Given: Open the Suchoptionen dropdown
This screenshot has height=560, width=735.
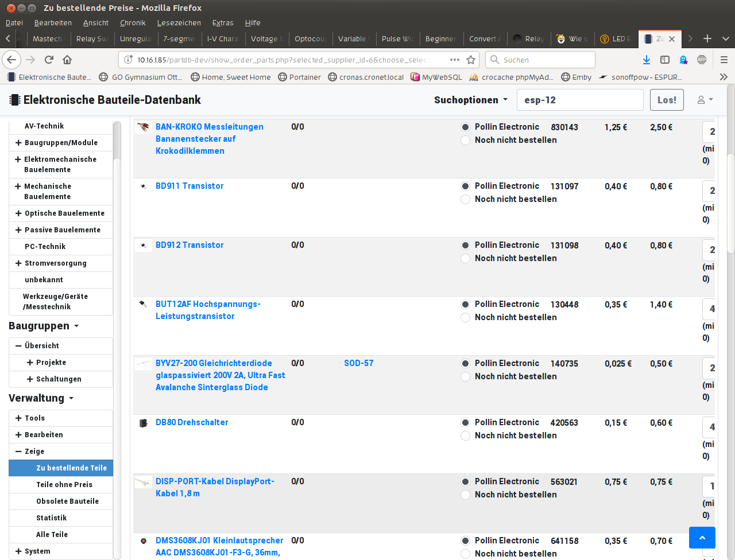Looking at the screenshot, I should (x=471, y=100).
